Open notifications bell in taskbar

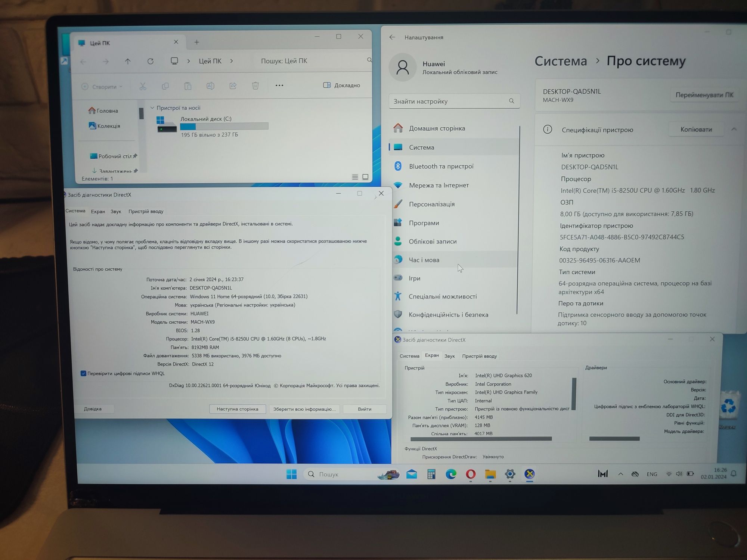click(734, 473)
